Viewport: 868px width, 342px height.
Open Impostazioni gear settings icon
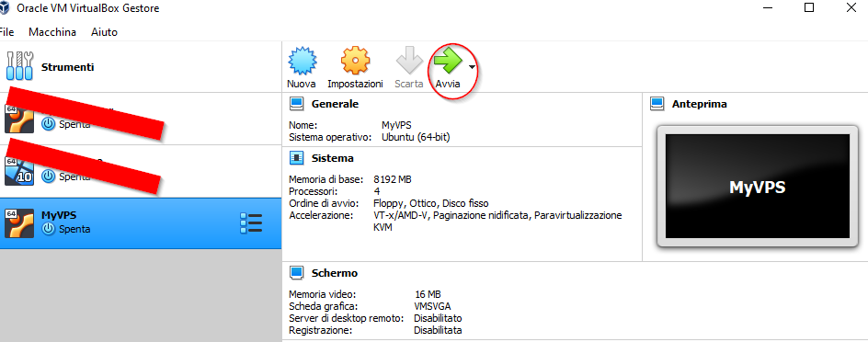tap(355, 61)
